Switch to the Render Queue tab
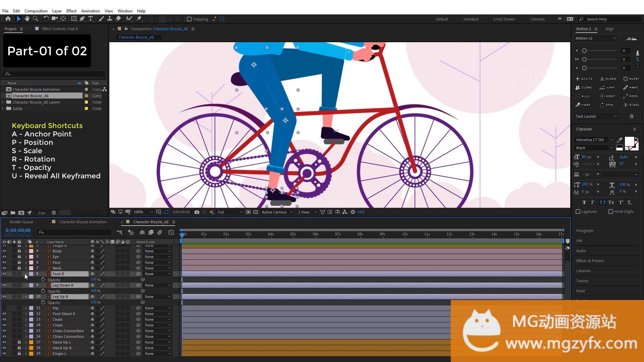The width and height of the screenshot is (644, 362). (x=21, y=222)
